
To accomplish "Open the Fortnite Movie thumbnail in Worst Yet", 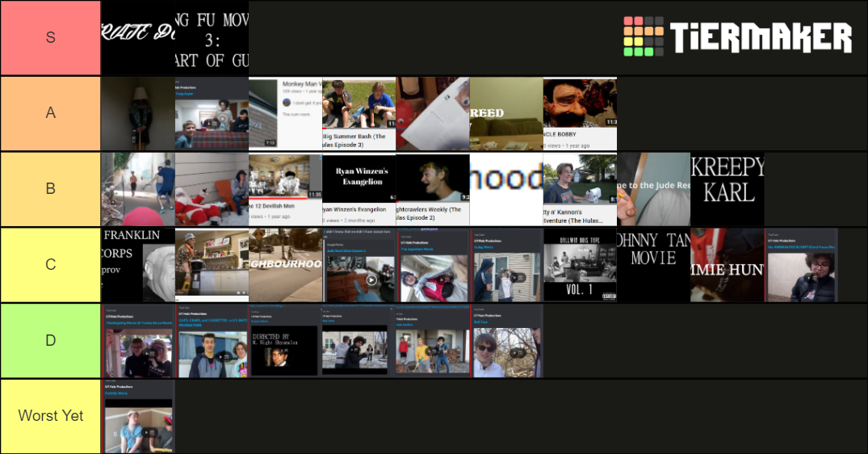I will (138, 416).
